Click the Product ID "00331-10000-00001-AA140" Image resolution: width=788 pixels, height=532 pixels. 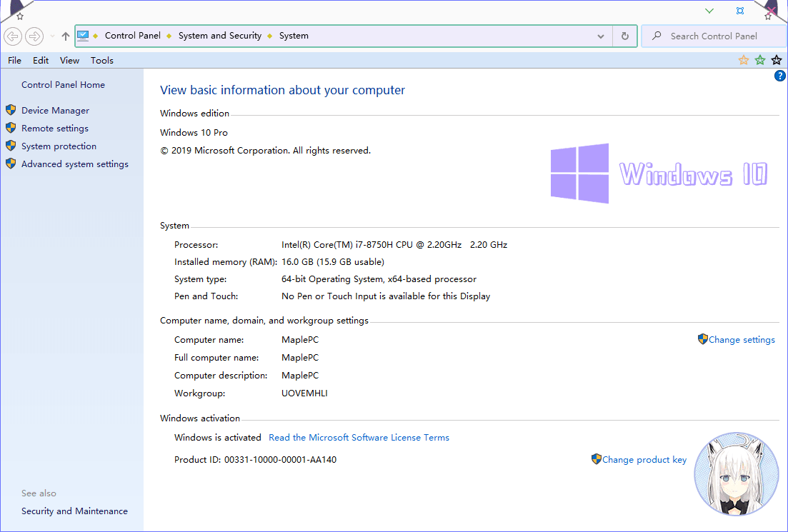pyautogui.click(x=281, y=460)
